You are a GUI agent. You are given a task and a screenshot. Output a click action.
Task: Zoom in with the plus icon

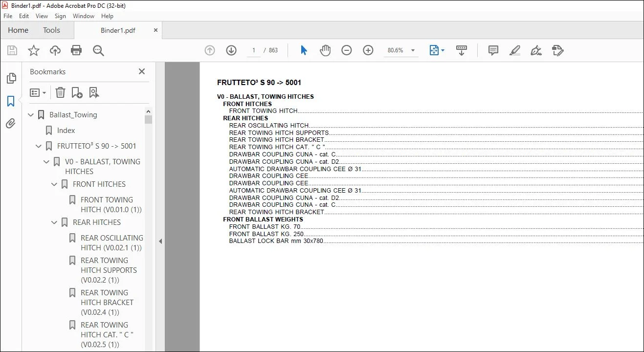click(x=368, y=50)
